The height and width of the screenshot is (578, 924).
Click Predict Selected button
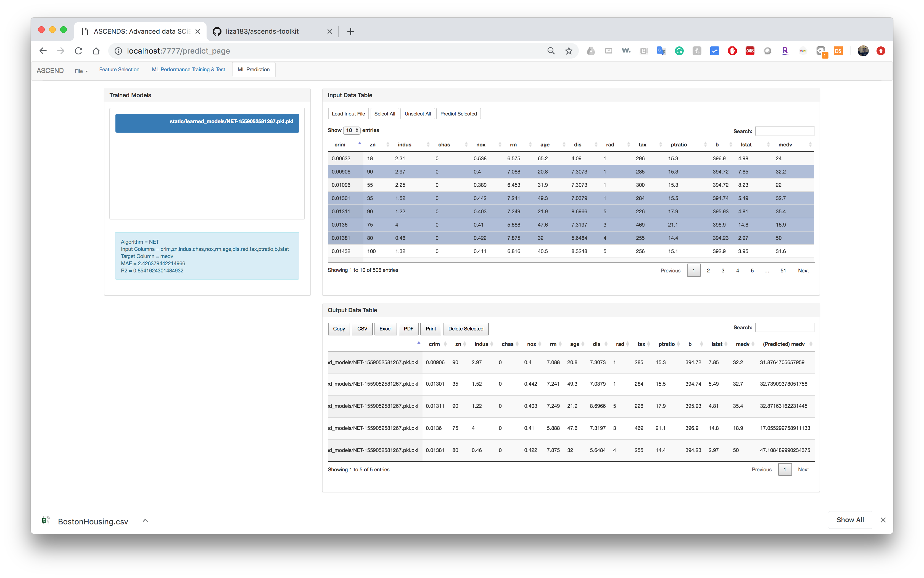459,113
